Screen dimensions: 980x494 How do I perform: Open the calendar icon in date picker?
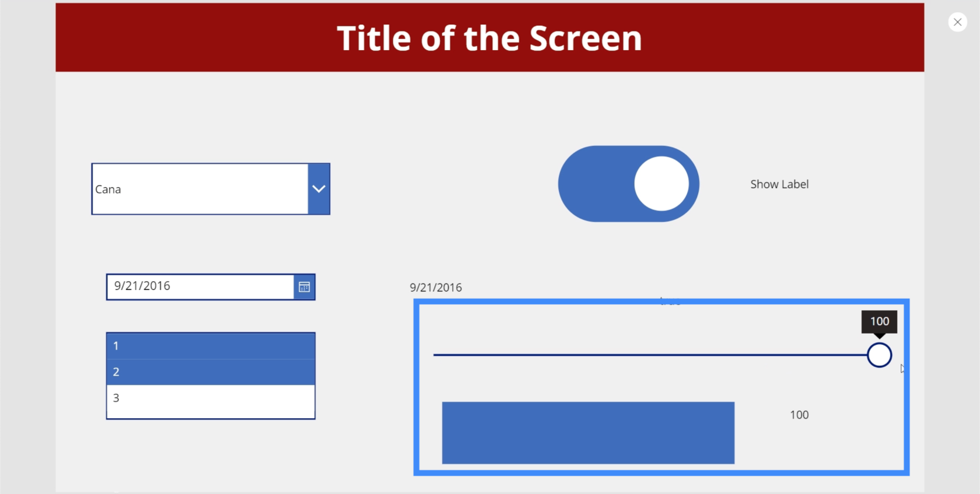click(304, 287)
